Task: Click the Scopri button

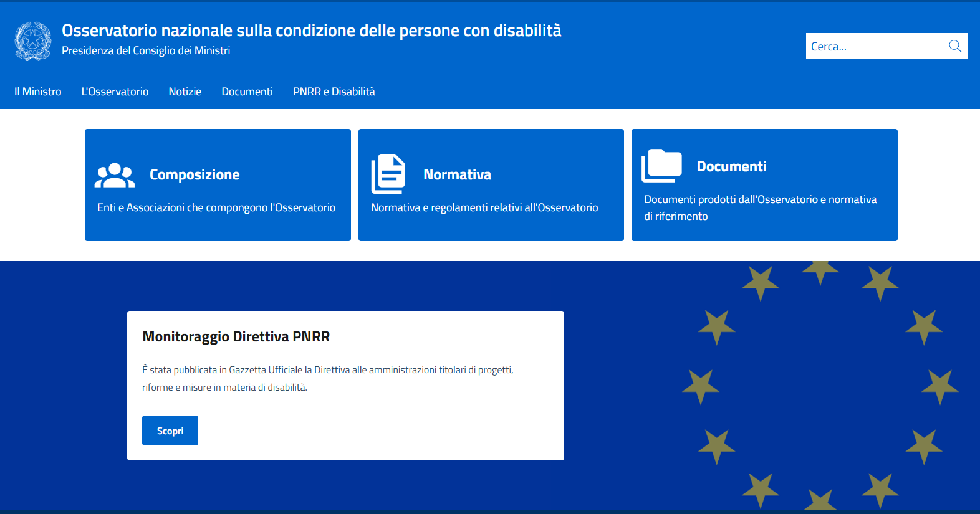Action: 170,431
